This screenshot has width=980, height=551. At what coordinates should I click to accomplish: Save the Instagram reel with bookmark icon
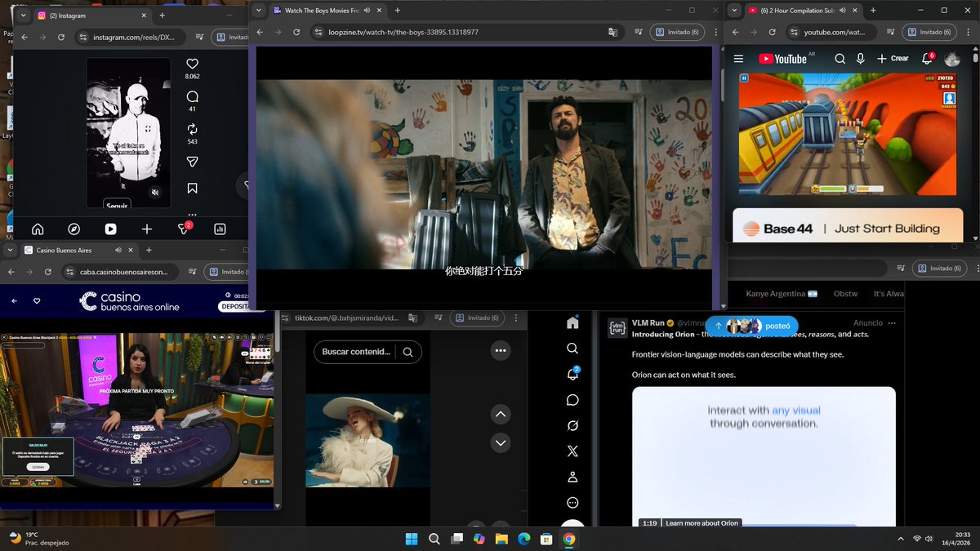click(x=192, y=189)
